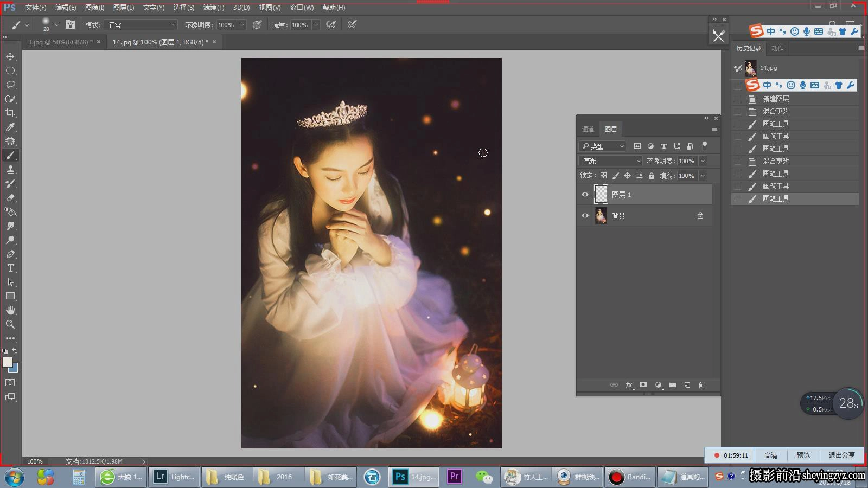Toggle the layer filter switch
This screenshot has height=488, width=868.
coord(705,145)
